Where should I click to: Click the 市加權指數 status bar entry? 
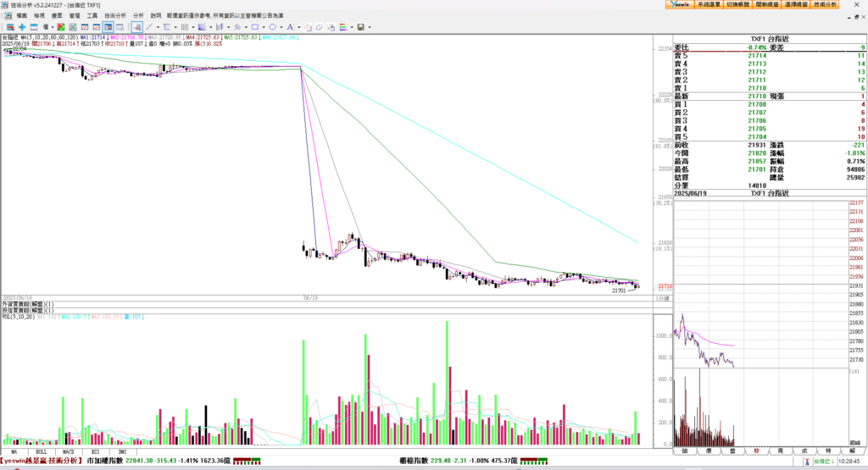pos(104,461)
